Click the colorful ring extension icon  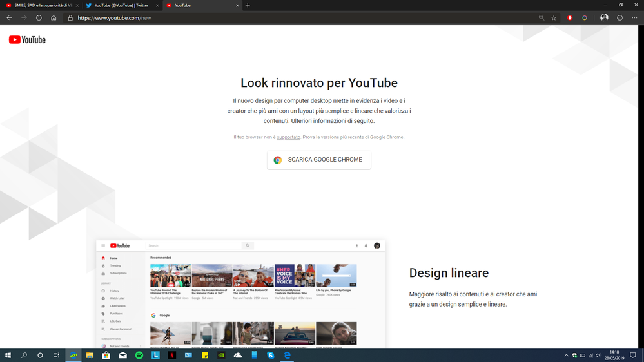(585, 17)
